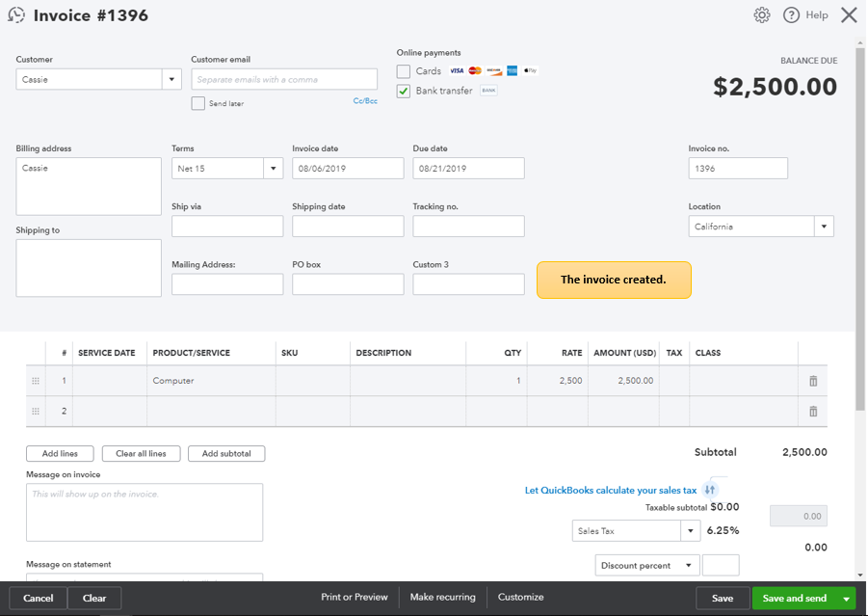
Task: Click the PRODUCT/SERVICE column header
Action: (x=192, y=353)
